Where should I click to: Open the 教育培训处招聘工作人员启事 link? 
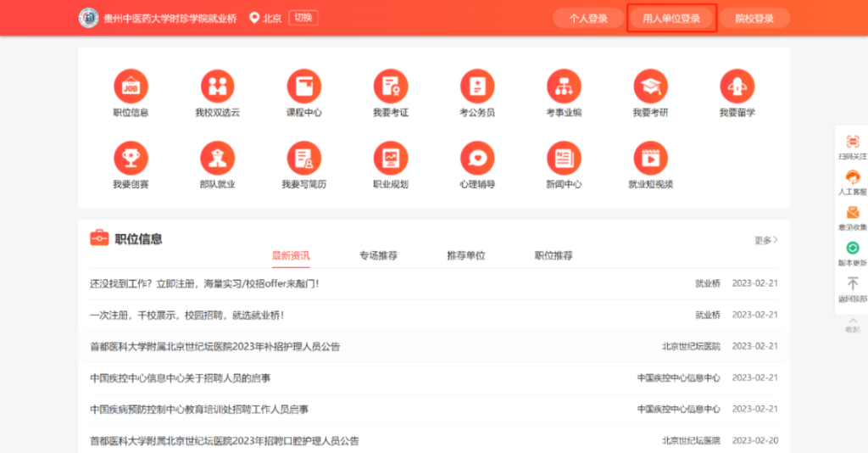coord(199,410)
